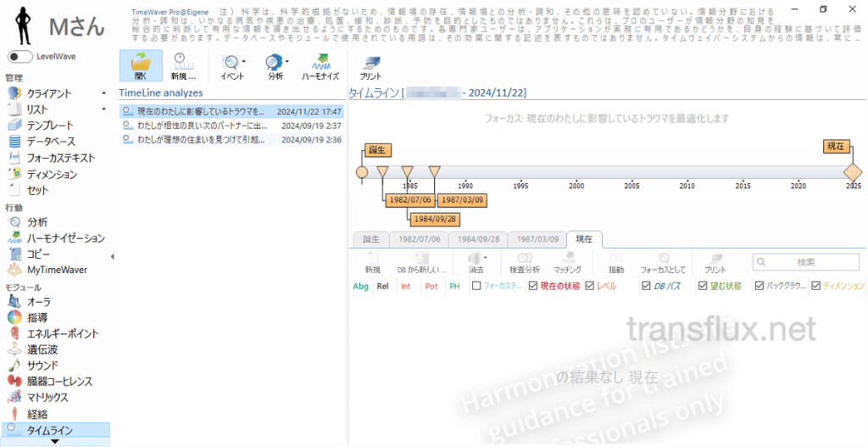Screen dimensions: 868x447
Task: Select 分析 under 行動 in sidebar
Action: pyautogui.click(x=37, y=222)
